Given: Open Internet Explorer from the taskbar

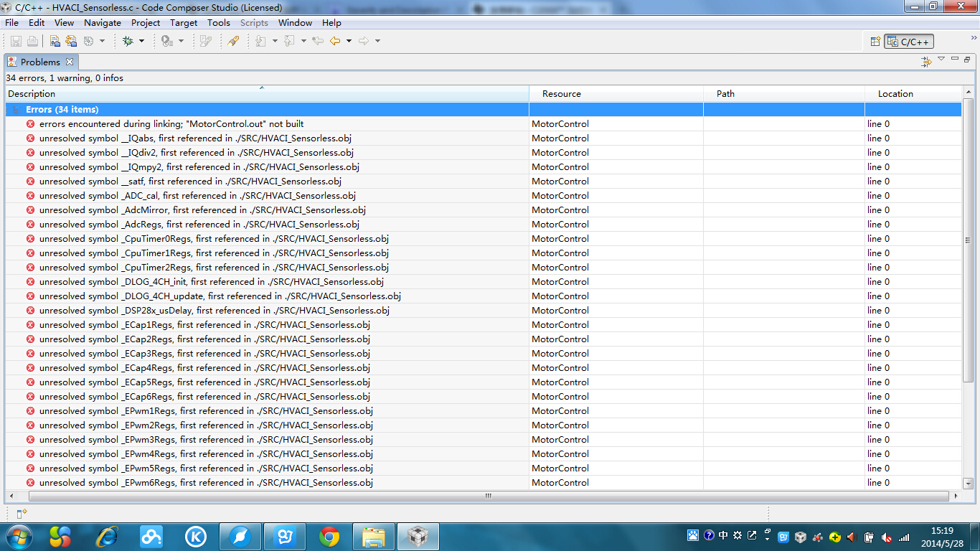Looking at the screenshot, I should 106,537.
